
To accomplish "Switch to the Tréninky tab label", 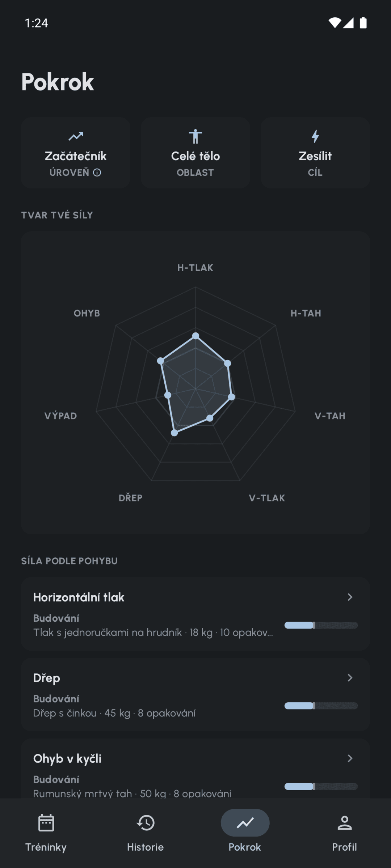I will (x=46, y=847).
